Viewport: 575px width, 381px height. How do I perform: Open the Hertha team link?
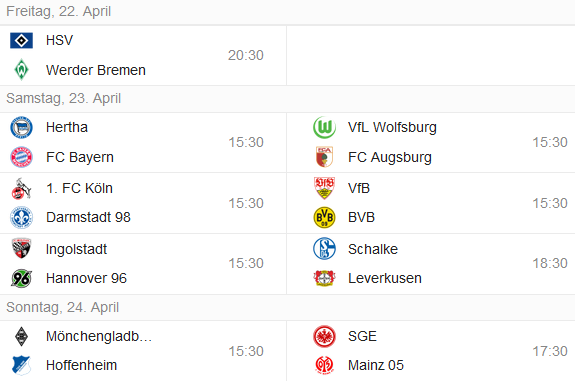coord(67,127)
